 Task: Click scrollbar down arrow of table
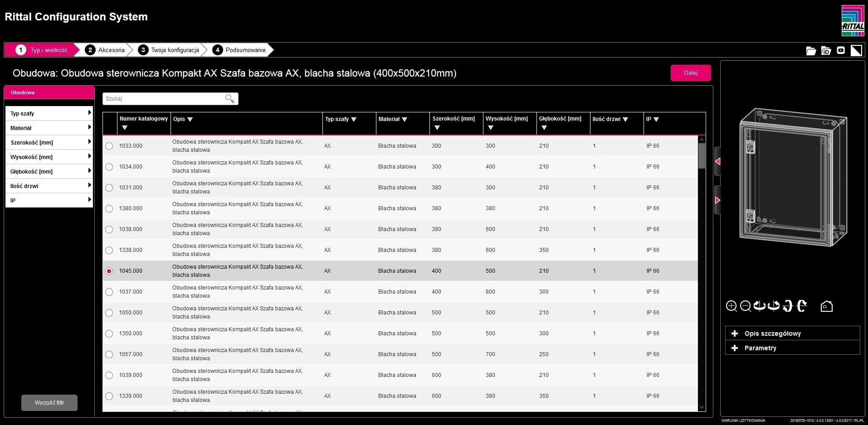click(702, 408)
